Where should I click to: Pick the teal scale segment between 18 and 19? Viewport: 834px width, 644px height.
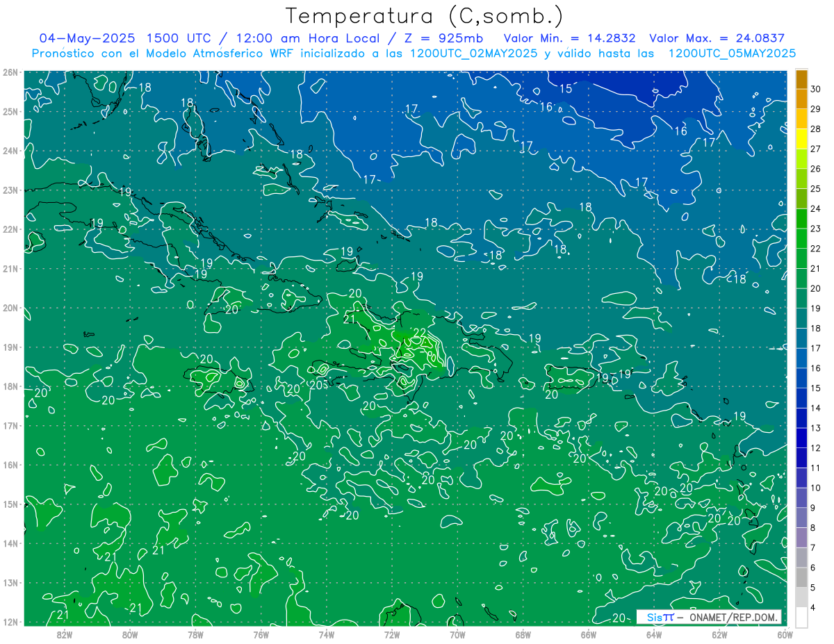[x=801, y=318]
